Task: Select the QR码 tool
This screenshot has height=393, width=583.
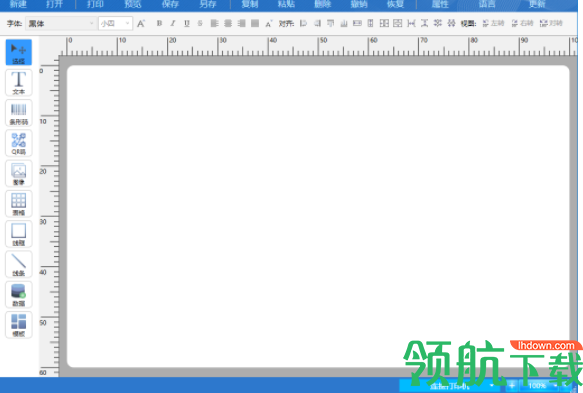Action: point(19,144)
